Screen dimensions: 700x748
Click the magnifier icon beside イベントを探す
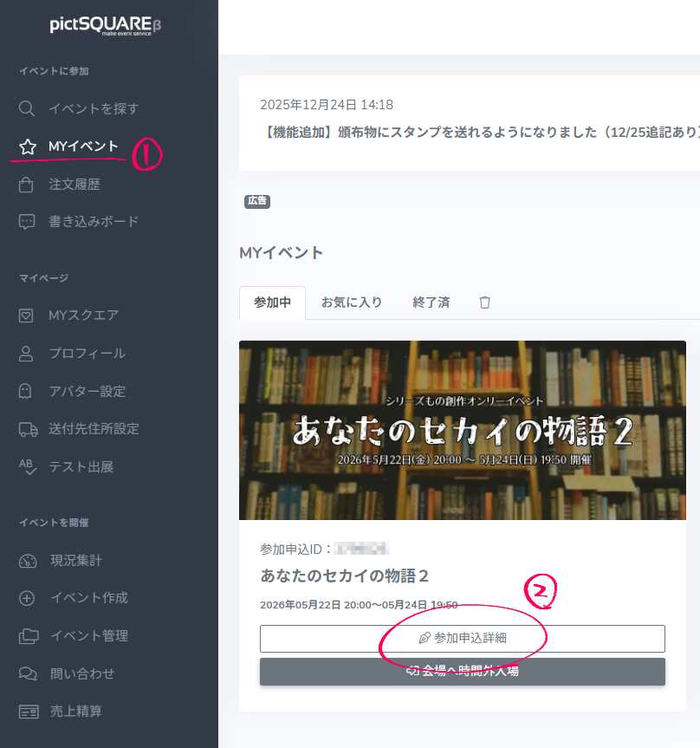coord(27,108)
